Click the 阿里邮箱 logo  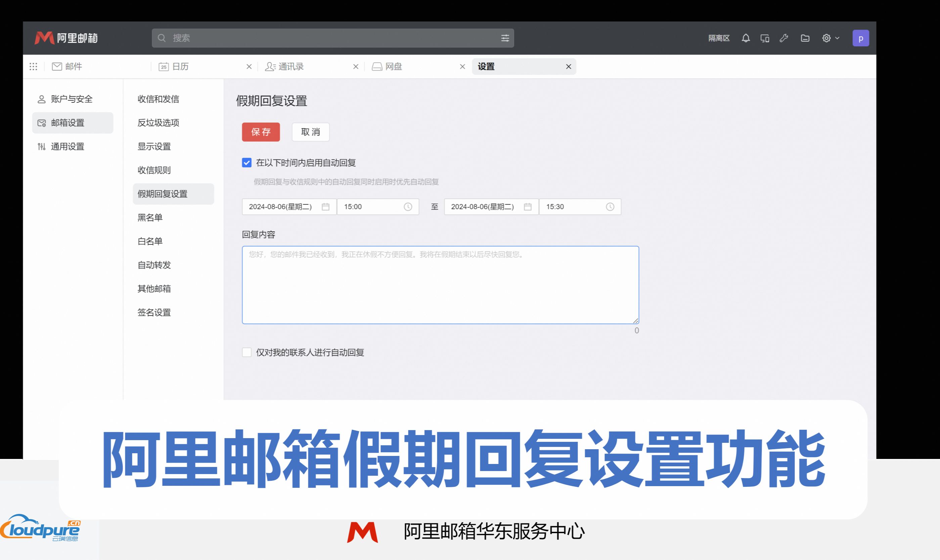click(x=66, y=38)
